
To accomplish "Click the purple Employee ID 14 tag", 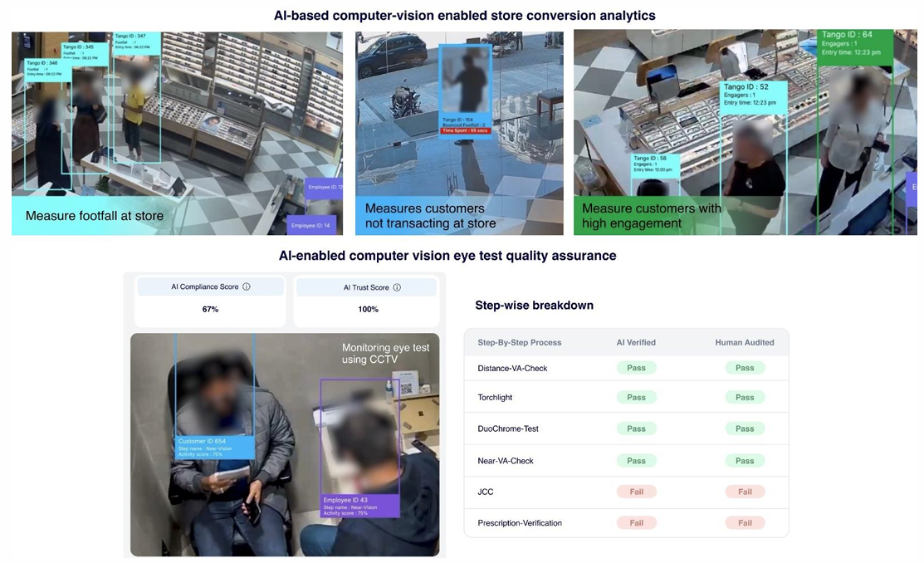I will [312, 225].
